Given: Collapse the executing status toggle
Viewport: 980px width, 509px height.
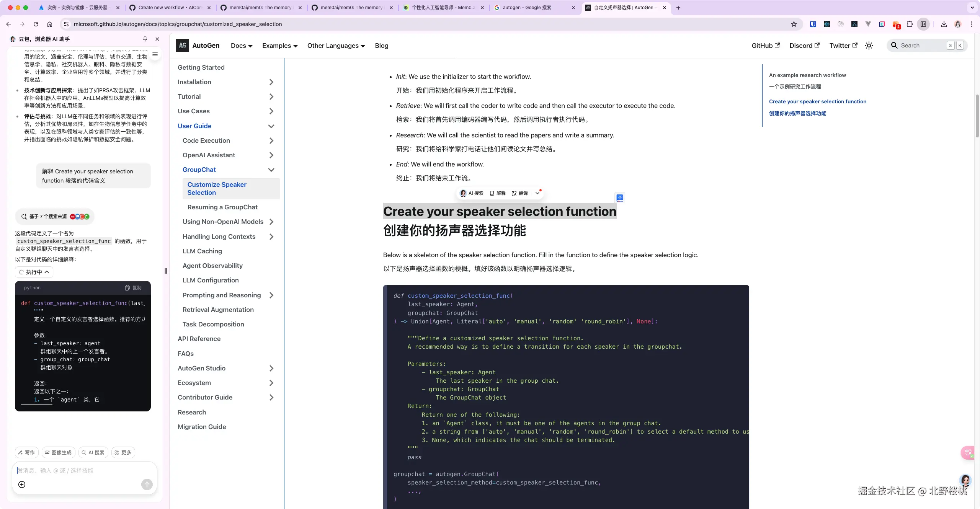Looking at the screenshot, I should tap(34, 272).
